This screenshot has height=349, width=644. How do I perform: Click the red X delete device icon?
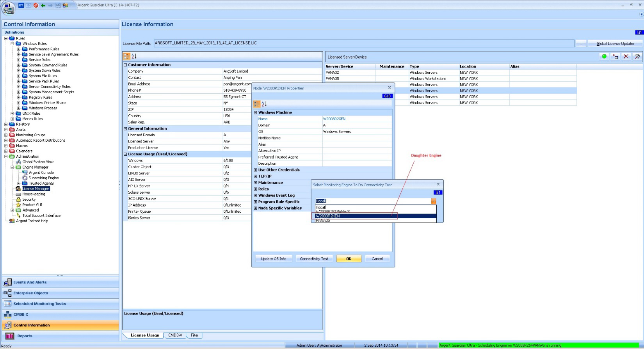[626, 57]
